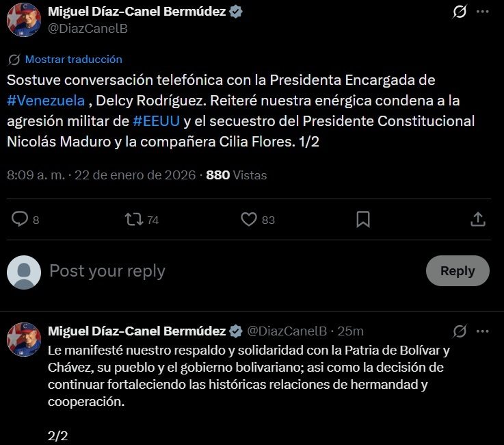
Task: Click the reply comment icon
Action: tap(21, 219)
